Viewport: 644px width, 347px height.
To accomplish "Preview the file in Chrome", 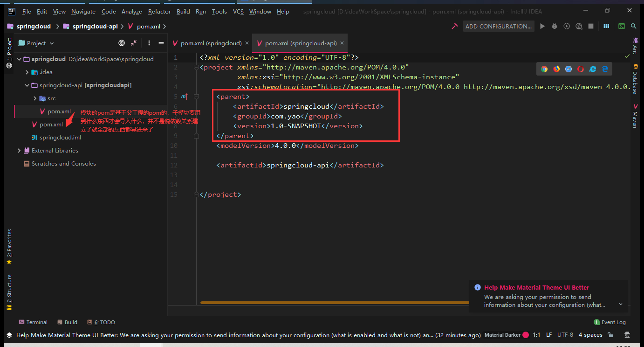I will 544,69.
